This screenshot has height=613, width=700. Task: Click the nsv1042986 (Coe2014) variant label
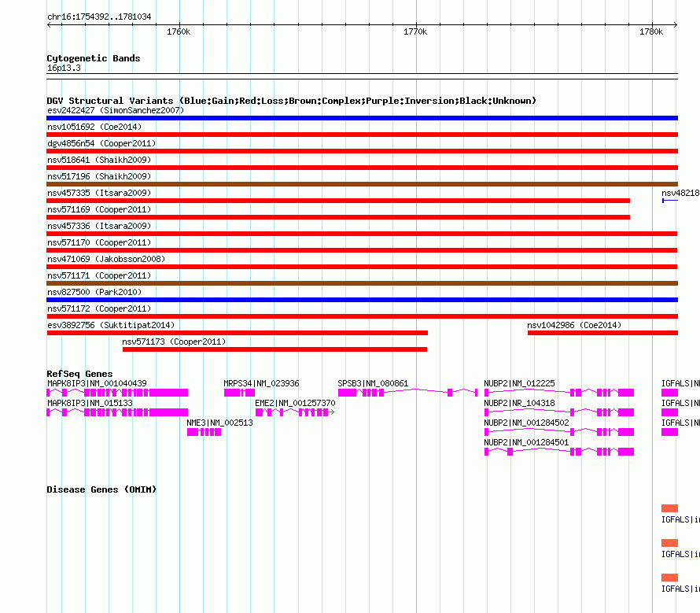click(574, 325)
